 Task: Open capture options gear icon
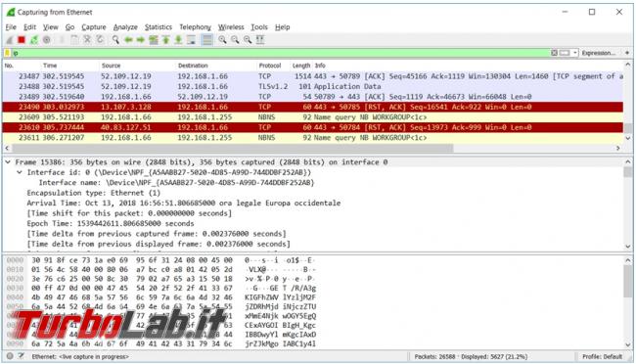47,40
